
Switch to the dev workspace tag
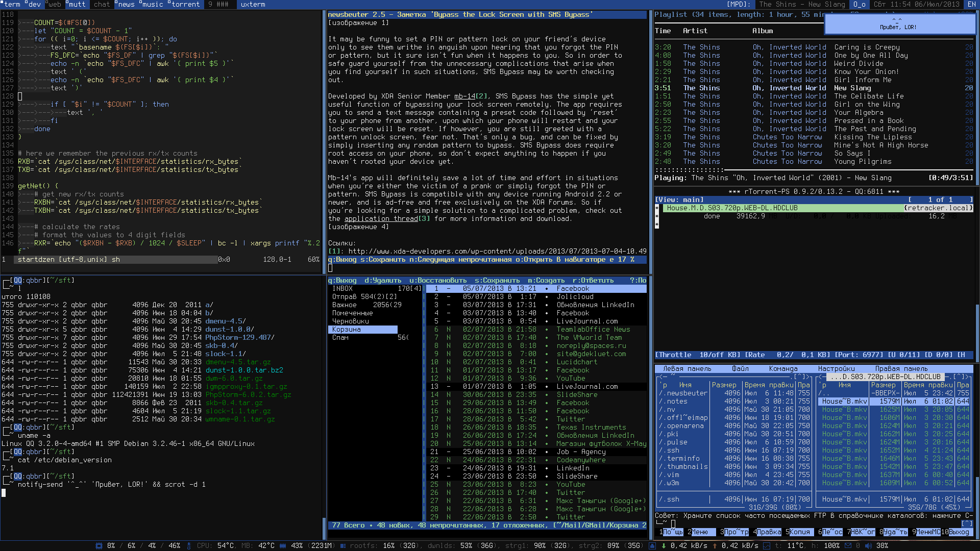pos(34,4)
